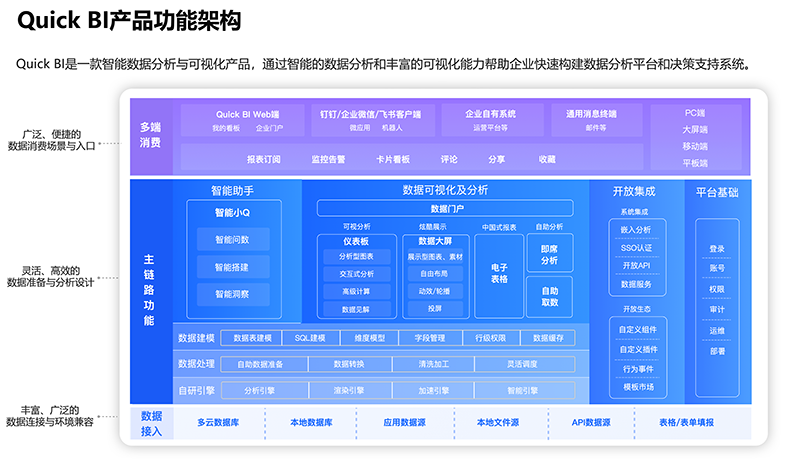The image size is (800, 459).
Task: Click the '自助取数' block
Action: coord(549,297)
